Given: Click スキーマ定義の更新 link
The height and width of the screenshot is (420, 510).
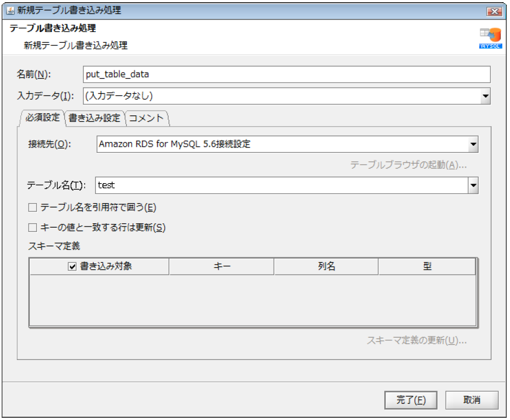Looking at the screenshot, I should tap(416, 340).
